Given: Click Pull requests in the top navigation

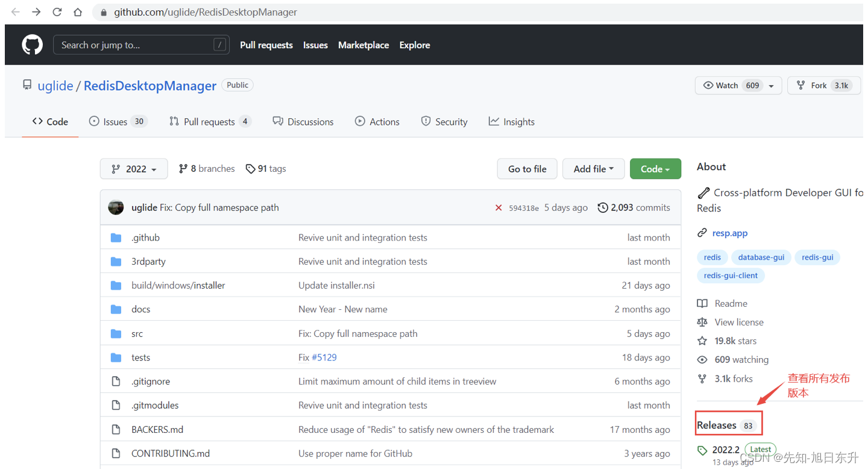Looking at the screenshot, I should (x=266, y=45).
